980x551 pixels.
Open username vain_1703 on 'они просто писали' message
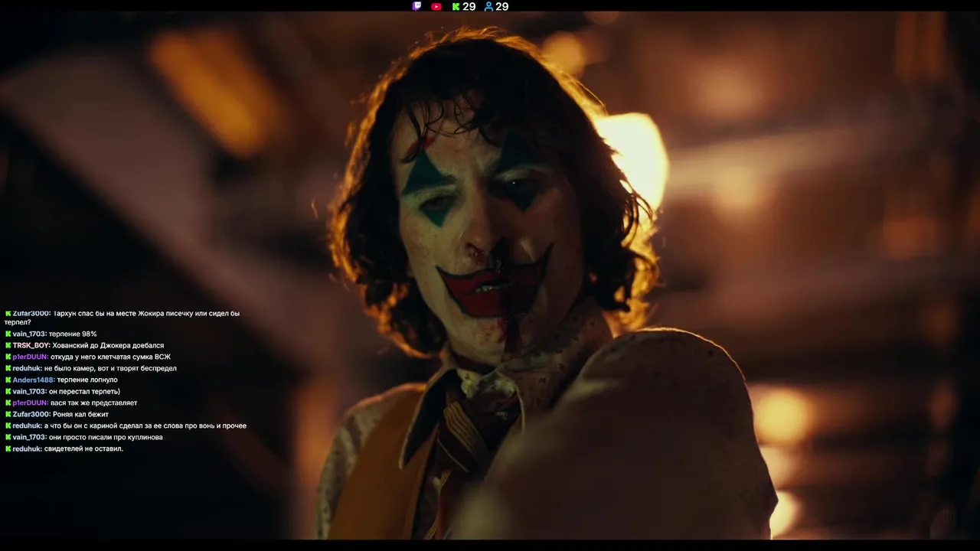coord(30,437)
